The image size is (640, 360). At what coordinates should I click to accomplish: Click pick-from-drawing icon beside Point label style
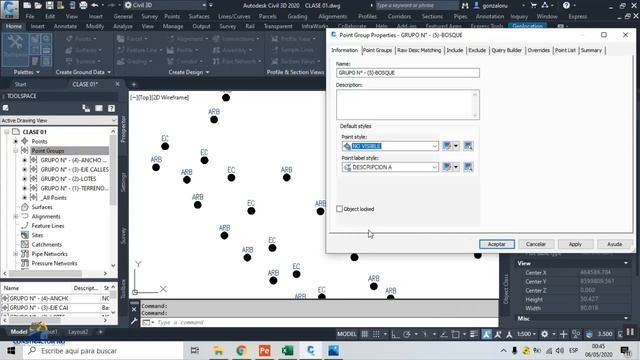468,167
